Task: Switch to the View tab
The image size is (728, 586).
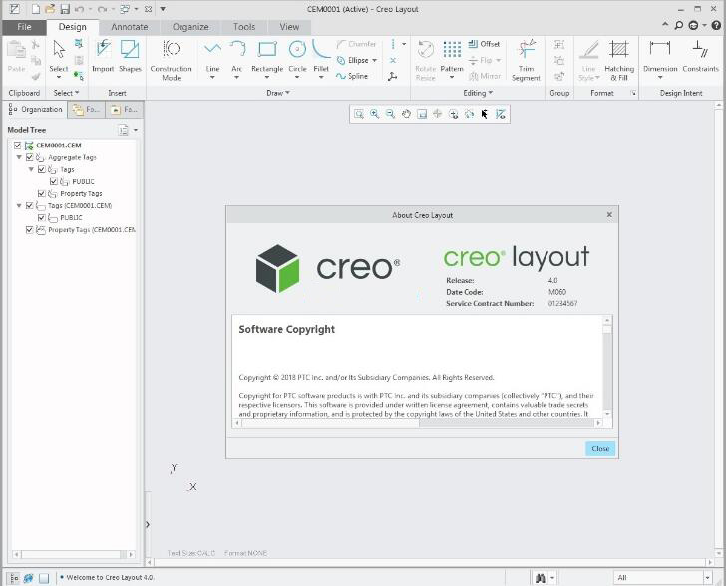Action: coord(289,27)
